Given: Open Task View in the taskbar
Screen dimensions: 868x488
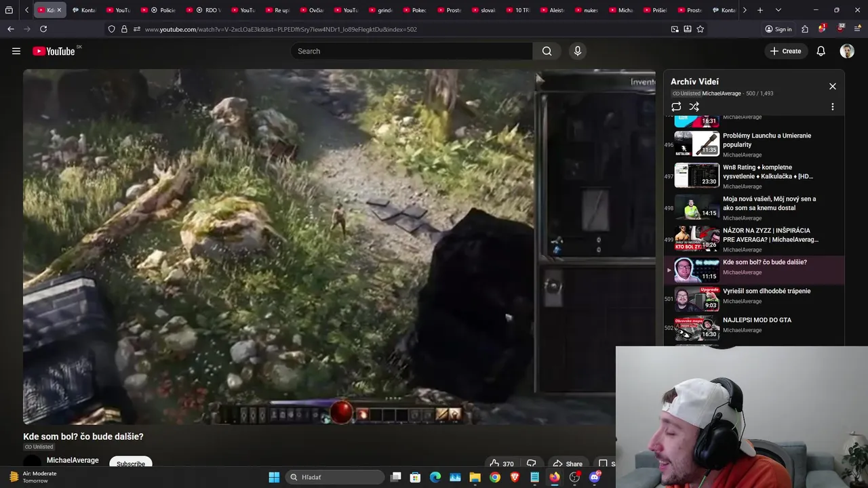Looking at the screenshot, I should (396, 477).
